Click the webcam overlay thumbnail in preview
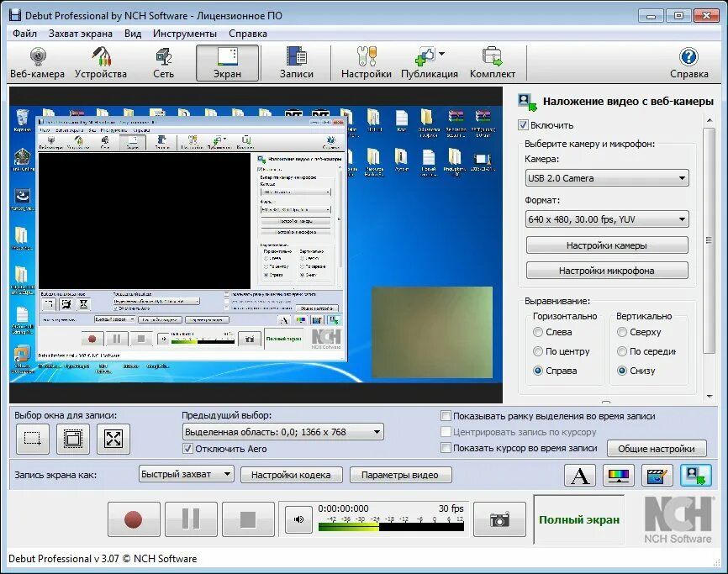 click(432, 332)
